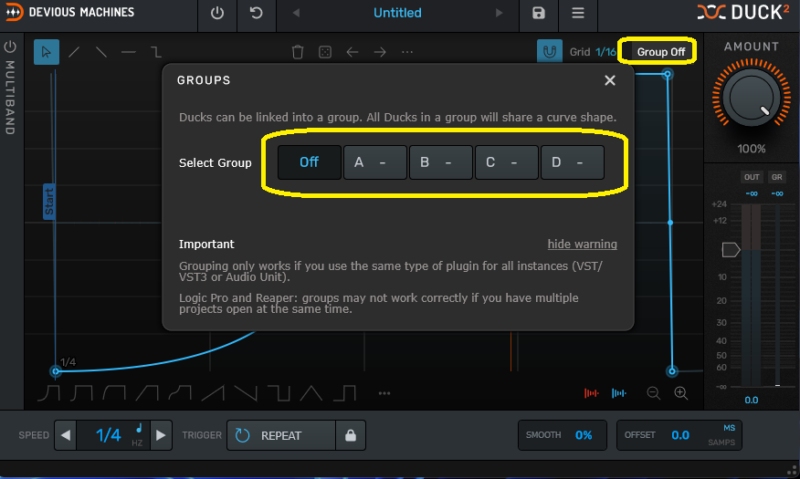Click the randomize dice icon
Screen dimensions: 800x479
click(325, 52)
